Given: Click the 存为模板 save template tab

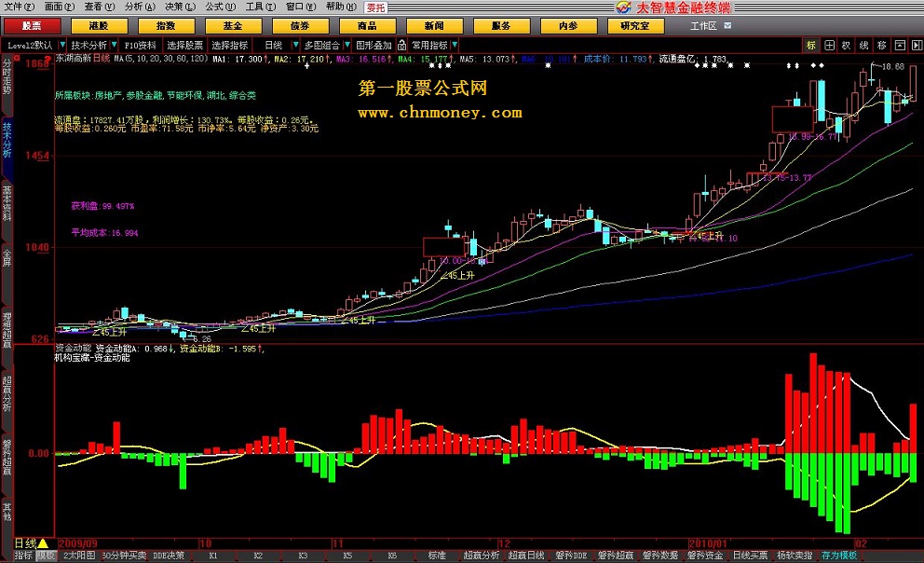Looking at the screenshot, I should tap(840, 556).
